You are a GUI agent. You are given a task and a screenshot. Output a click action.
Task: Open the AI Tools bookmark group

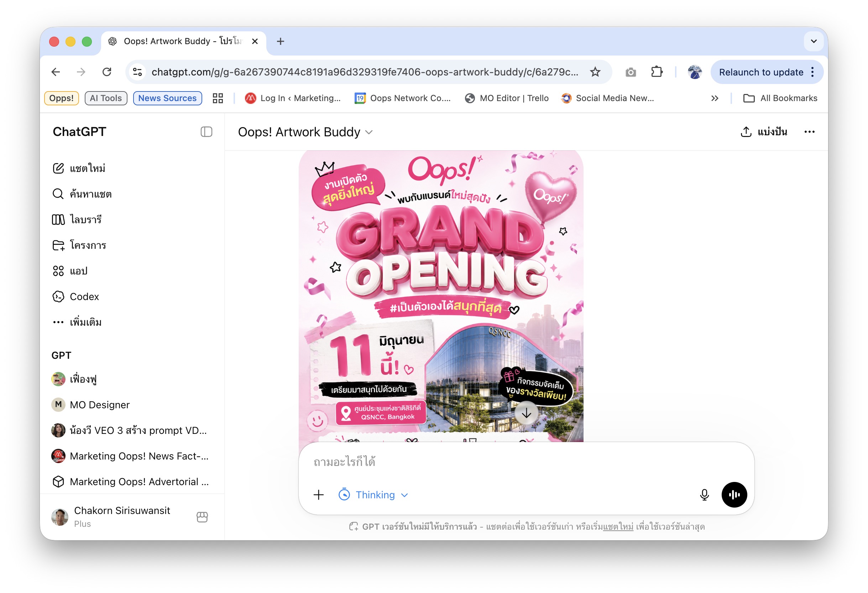point(106,98)
